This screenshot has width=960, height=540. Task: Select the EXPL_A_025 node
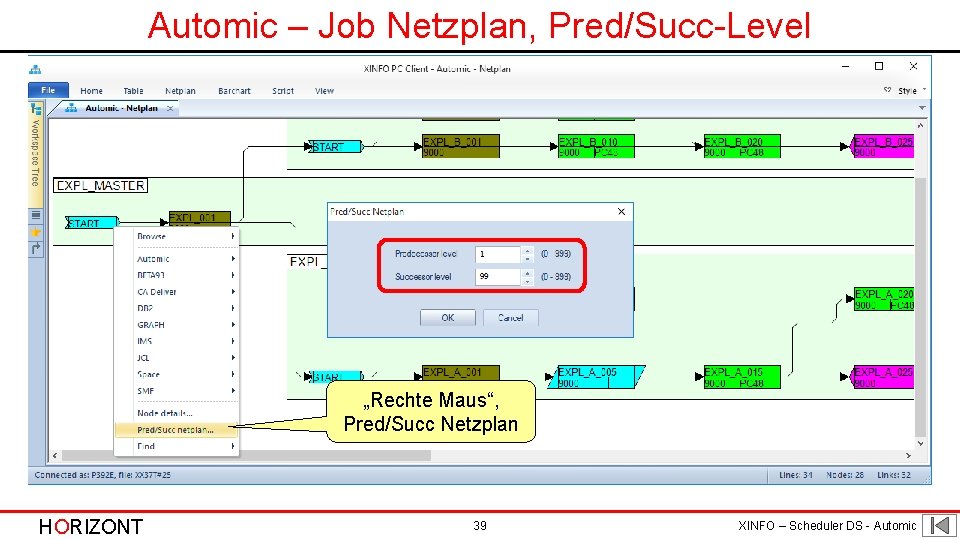[883, 377]
